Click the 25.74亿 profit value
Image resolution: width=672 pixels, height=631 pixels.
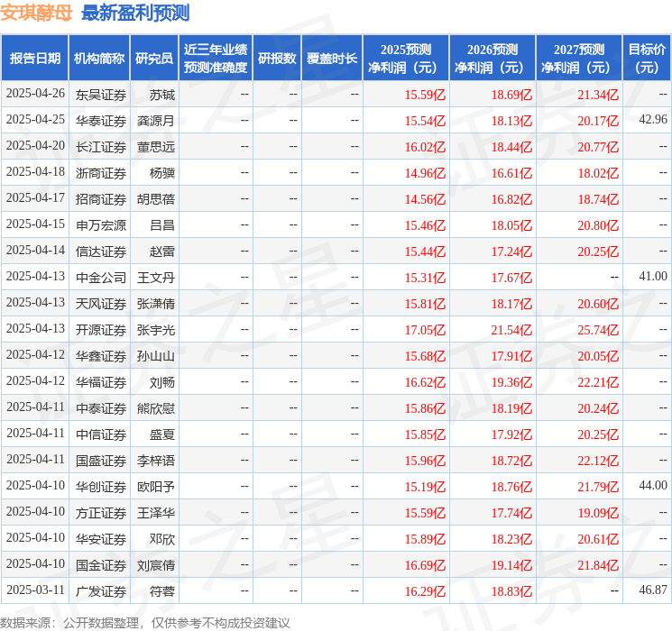[598, 330]
